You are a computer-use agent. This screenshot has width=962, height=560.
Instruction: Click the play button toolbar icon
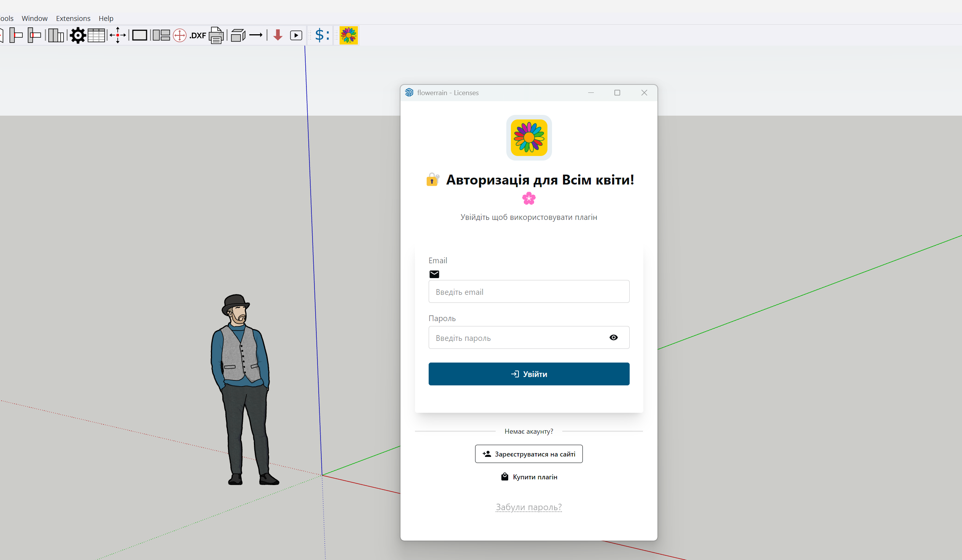pos(296,35)
